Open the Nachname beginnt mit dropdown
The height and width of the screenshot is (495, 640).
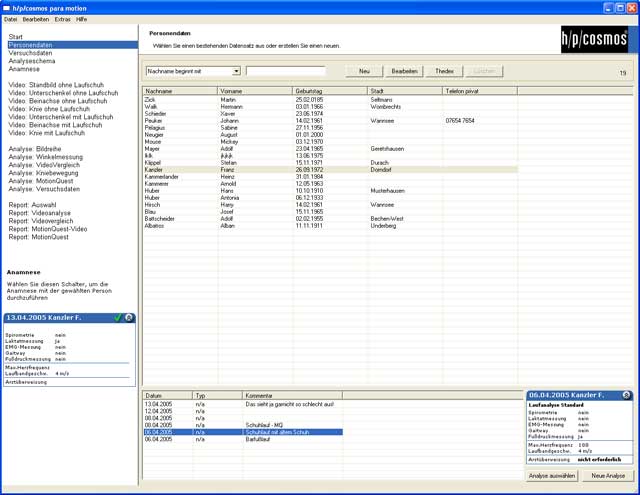[x=236, y=71]
